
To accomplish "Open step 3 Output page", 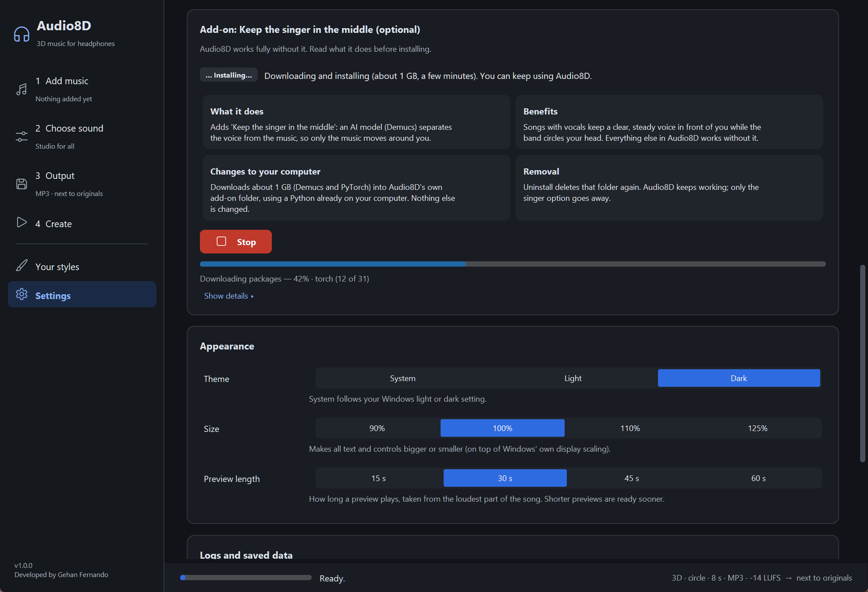I will [82, 184].
